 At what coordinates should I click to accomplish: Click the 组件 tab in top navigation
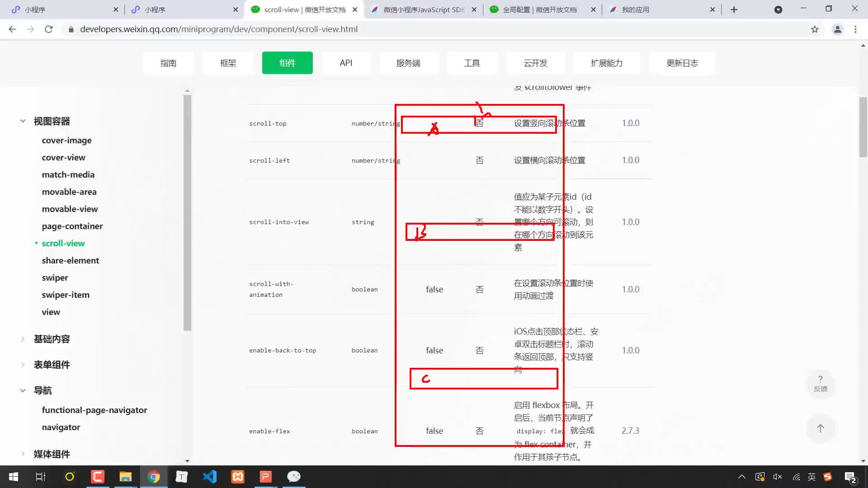point(287,62)
